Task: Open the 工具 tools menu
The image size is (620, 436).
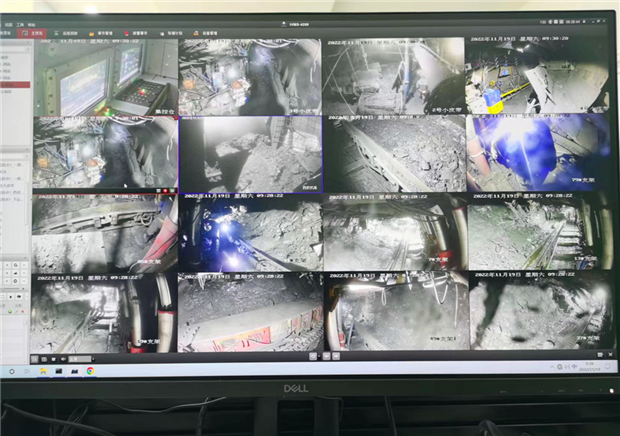Action: coord(20,25)
